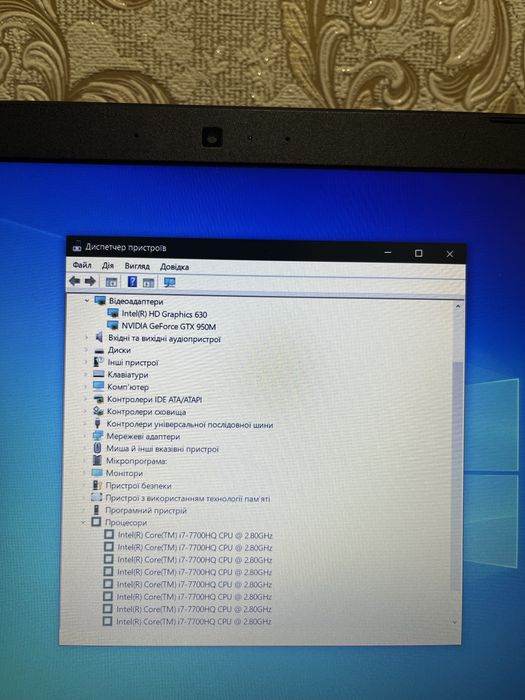Screen dimensions: 525x700
Task: Select Intel(R) HD Graphics 630 entry
Action: (164, 314)
